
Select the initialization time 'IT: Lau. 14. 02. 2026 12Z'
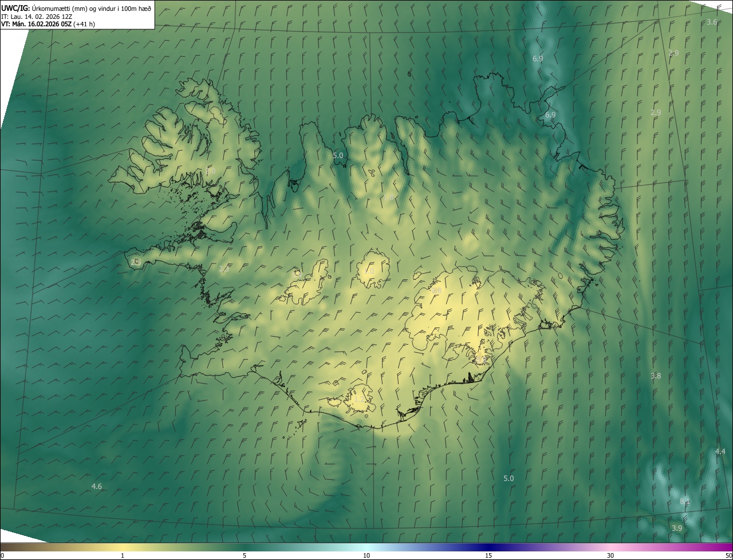pos(37,17)
